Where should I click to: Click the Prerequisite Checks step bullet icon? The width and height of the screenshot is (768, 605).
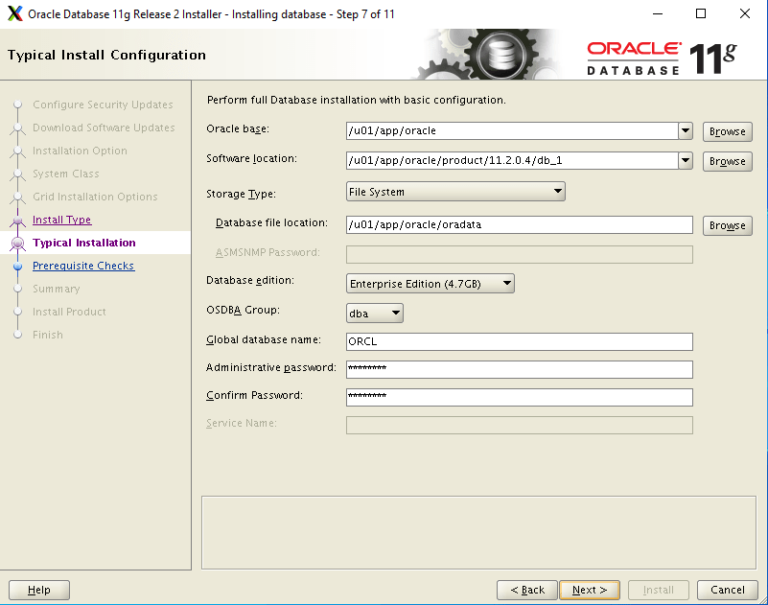tap(18, 266)
